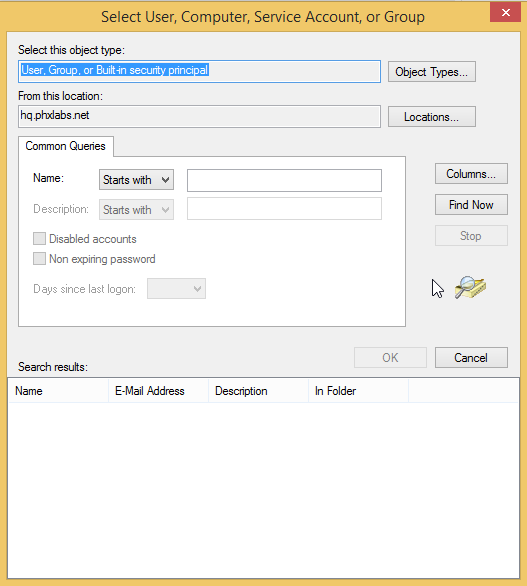The width and height of the screenshot is (527, 586).
Task: Expand the Days since last logon dropdown
Action: tap(176, 289)
